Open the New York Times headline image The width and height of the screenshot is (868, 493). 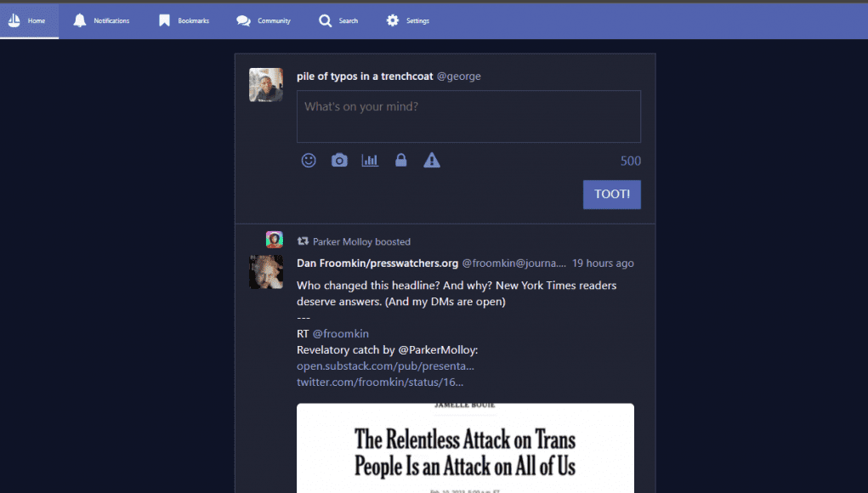465,448
